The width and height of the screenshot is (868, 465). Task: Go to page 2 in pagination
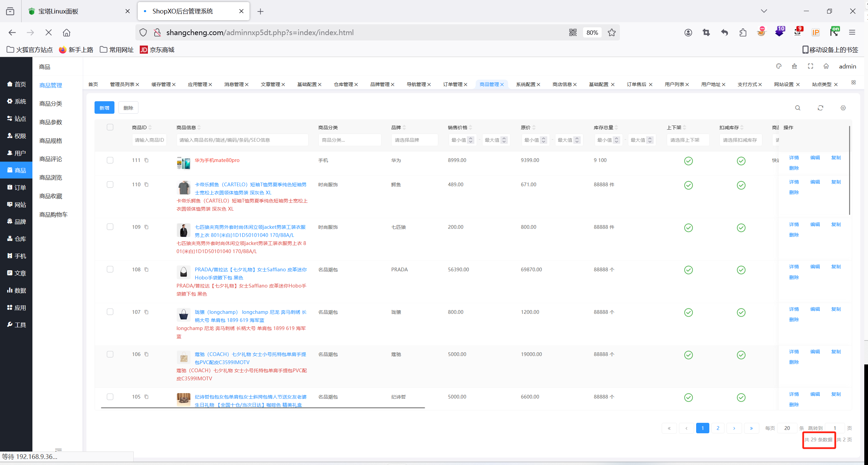coord(718,428)
